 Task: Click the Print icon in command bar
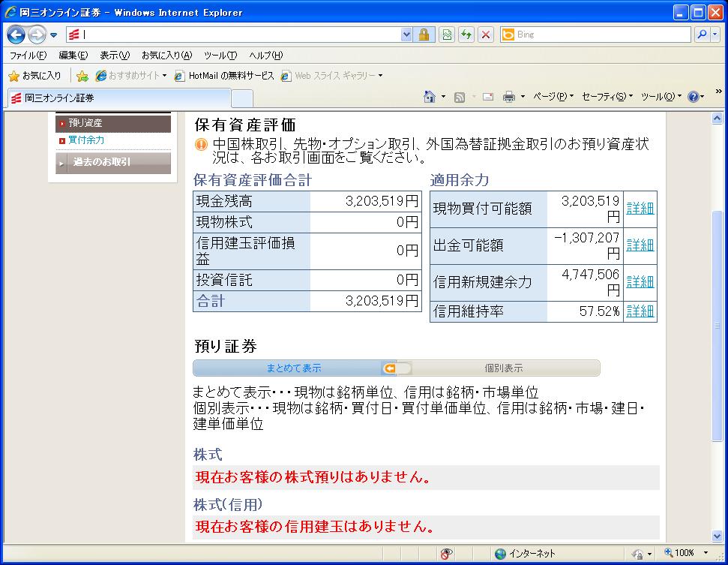click(509, 97)
